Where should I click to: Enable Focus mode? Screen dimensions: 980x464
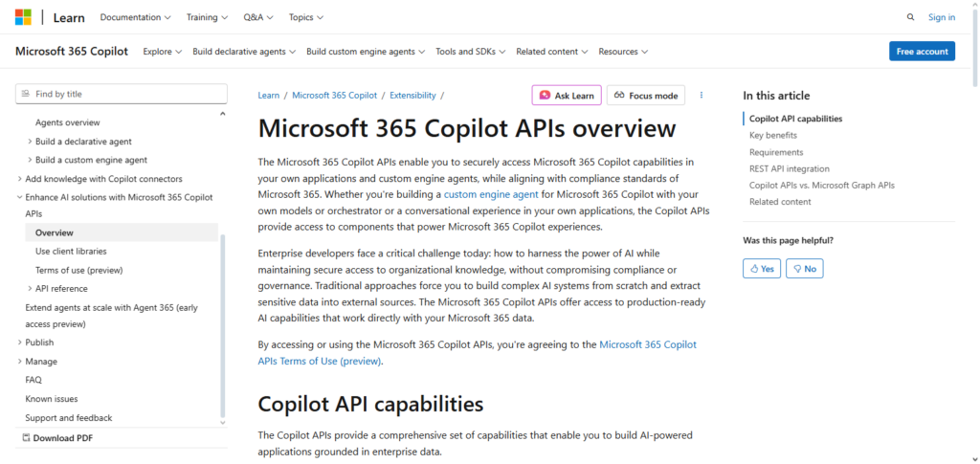pyautogui.click(x=646, y=96)
